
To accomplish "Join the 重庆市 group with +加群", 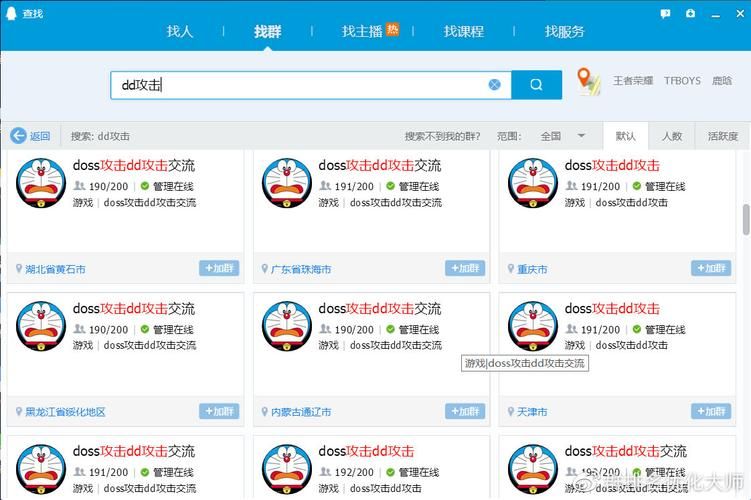I will (x=711, y=268).
